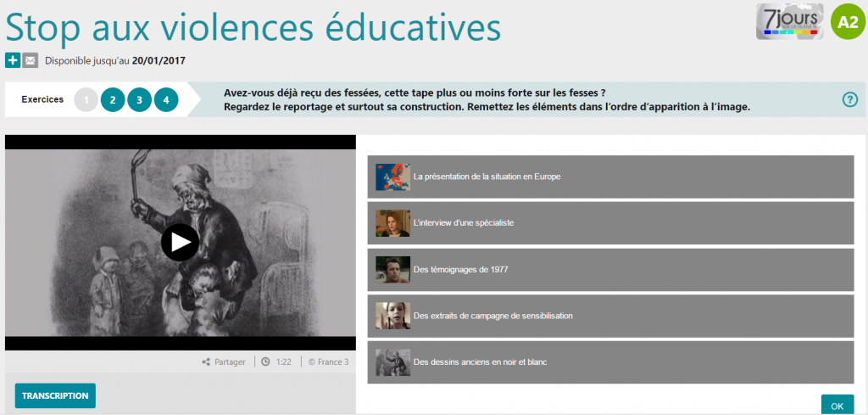Select the specialist interview item
The image size is (868, 415).
click(610, 223)
